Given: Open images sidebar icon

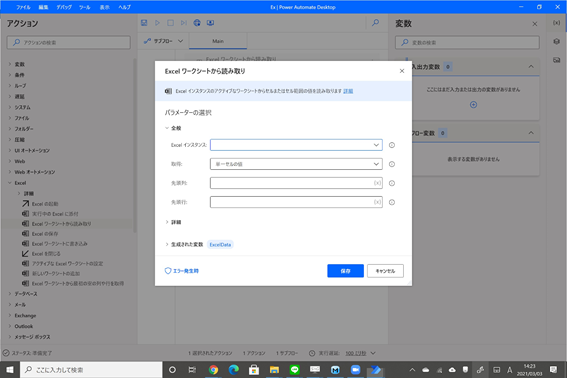Looking at the screenshot, I should pos(557,60).
